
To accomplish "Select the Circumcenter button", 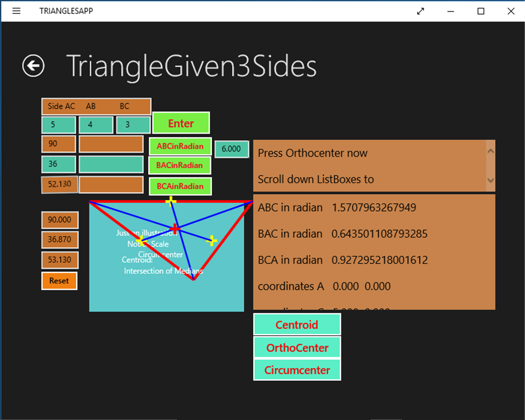I will 297,370.
